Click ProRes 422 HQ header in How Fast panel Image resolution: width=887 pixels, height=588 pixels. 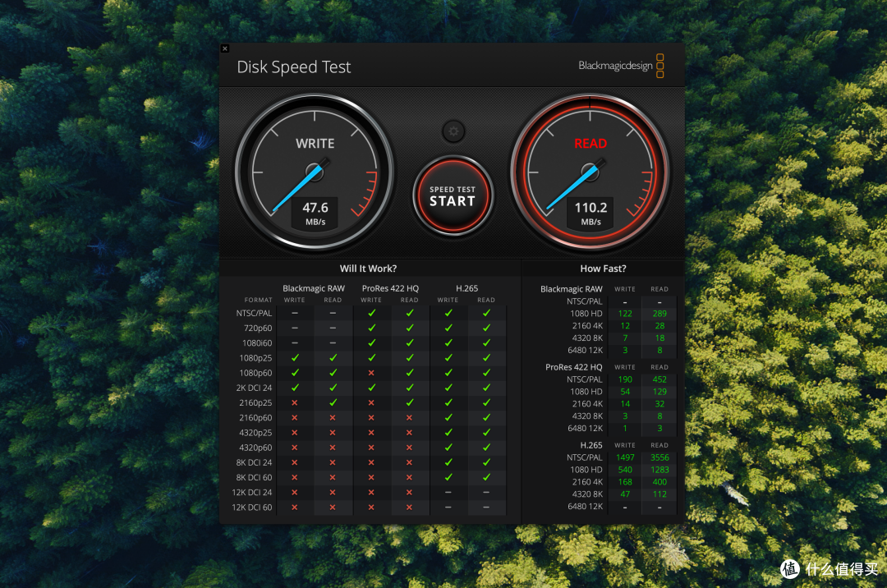[573, 367]
